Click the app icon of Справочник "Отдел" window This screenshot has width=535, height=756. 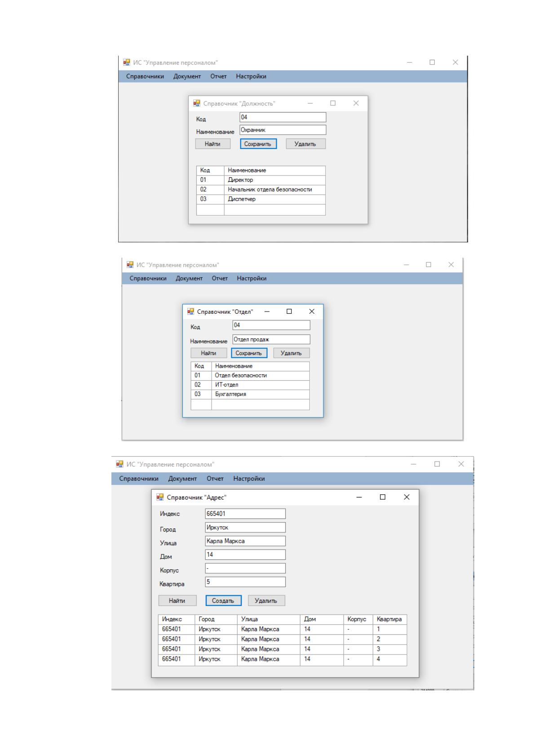point(190,311)
